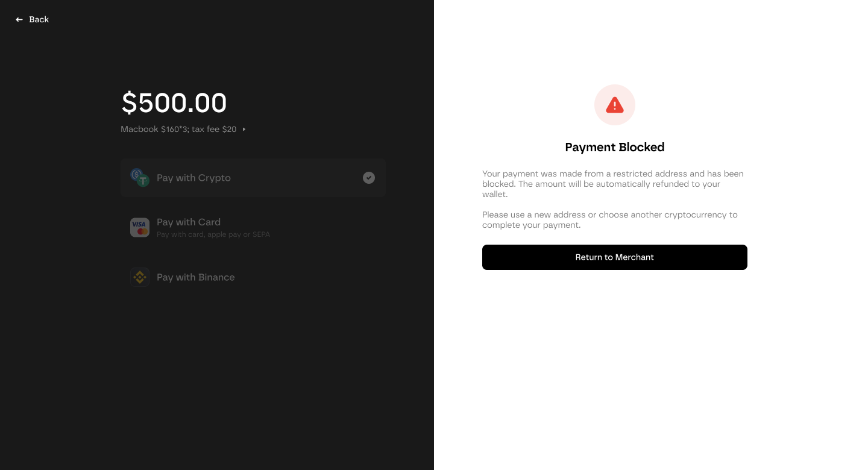Expand order details via the small triangle arrow
Image resolution: width=868 pixels, height=470 pixels.
[244, 130]
